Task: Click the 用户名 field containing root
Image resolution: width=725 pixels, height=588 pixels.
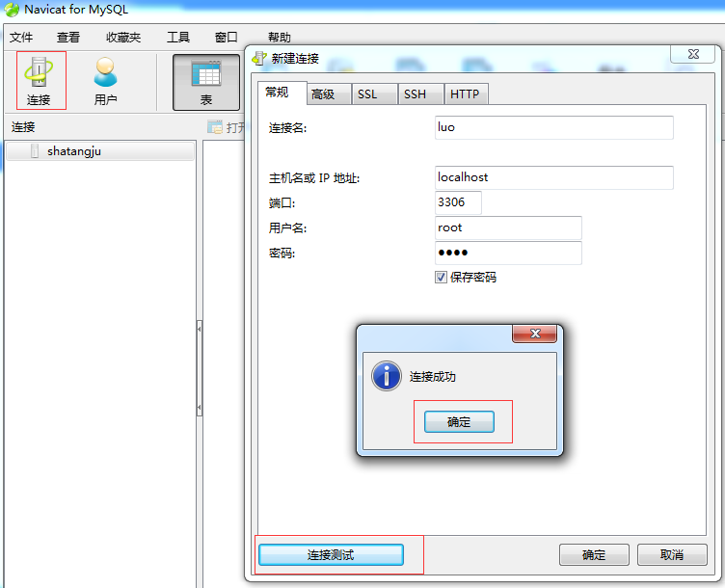Action: [508, 227]
